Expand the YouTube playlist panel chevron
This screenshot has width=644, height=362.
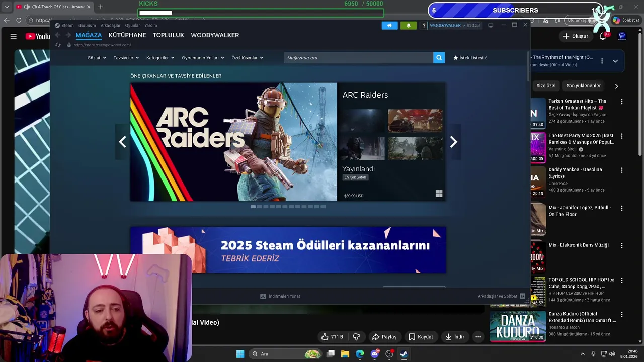point(615,61)
